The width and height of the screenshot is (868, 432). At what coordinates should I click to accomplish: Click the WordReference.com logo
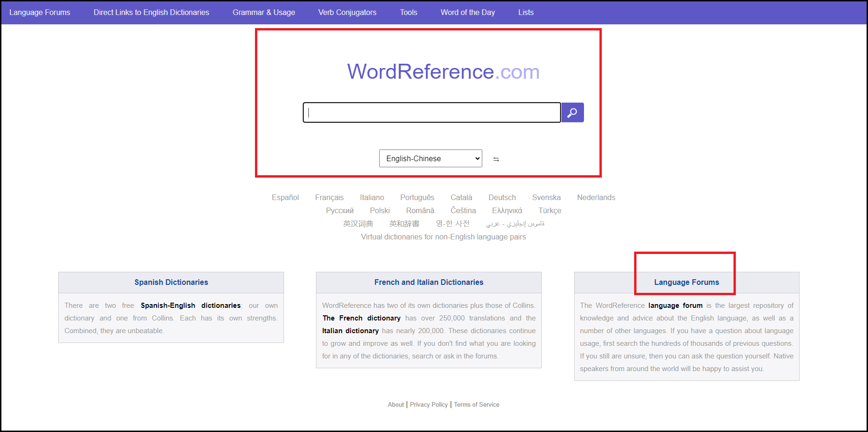(x=443, y=72)
